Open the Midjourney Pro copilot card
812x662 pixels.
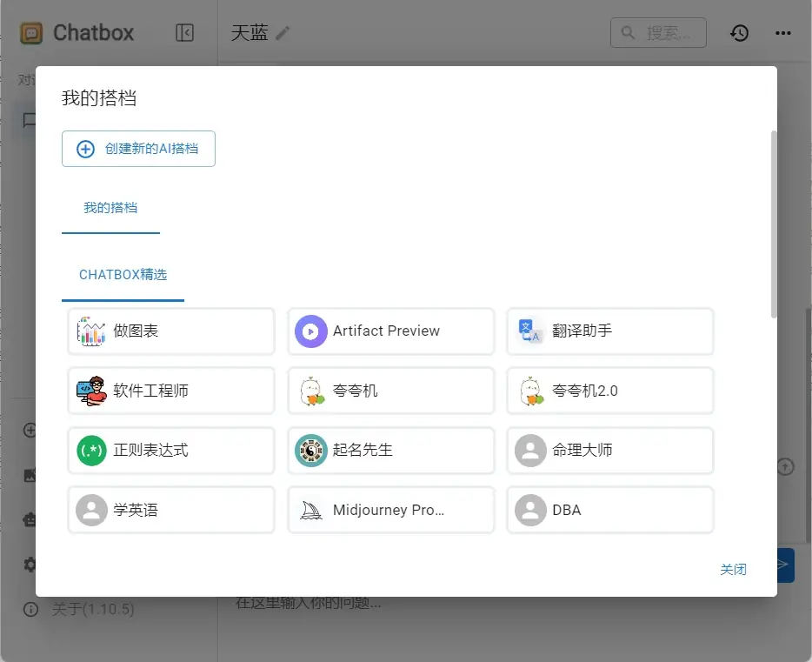[x=390, y=510]
